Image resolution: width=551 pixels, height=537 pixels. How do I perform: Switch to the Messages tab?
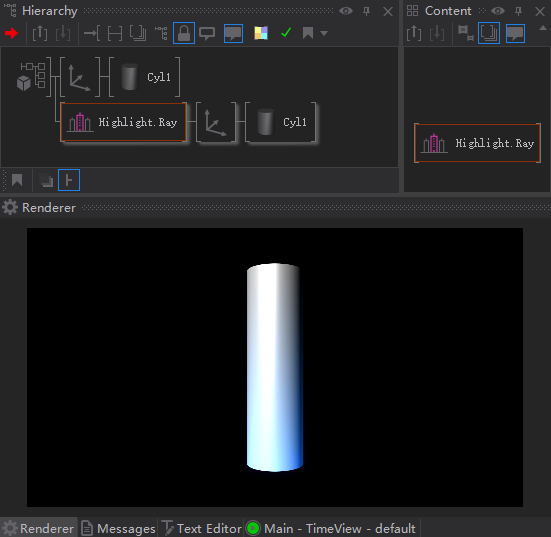(x=119, y=529)
